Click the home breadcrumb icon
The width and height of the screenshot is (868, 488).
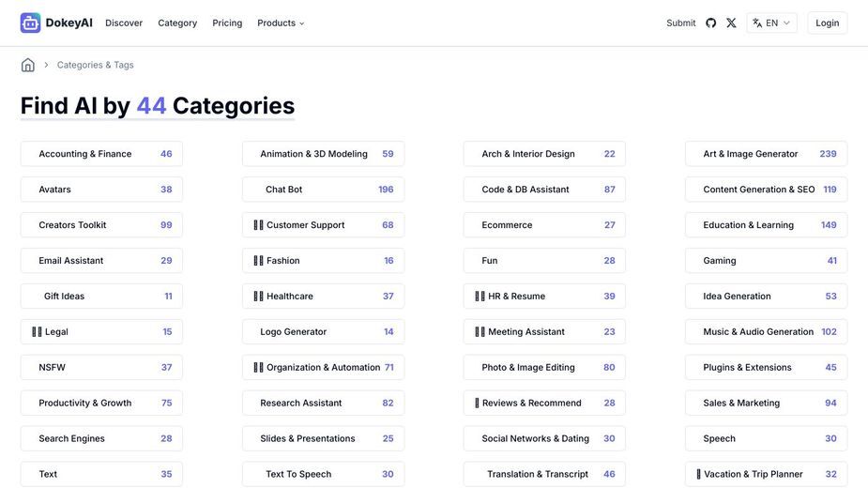(27, 65)
